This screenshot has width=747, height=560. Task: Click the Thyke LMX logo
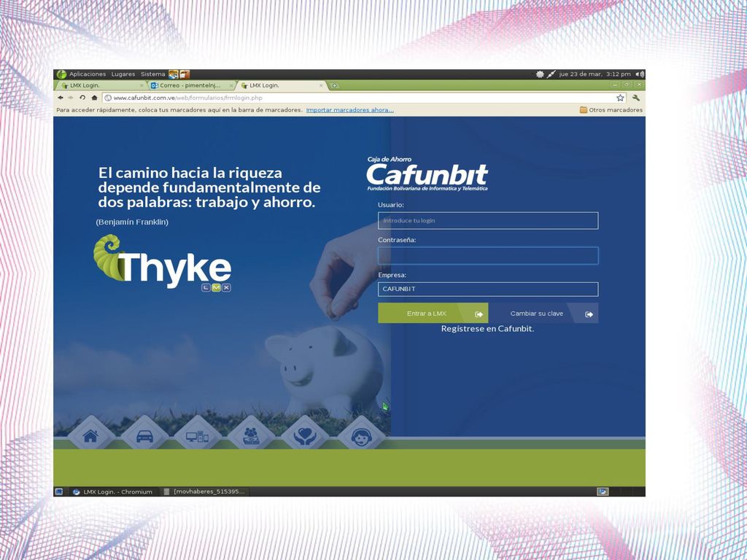163,262
